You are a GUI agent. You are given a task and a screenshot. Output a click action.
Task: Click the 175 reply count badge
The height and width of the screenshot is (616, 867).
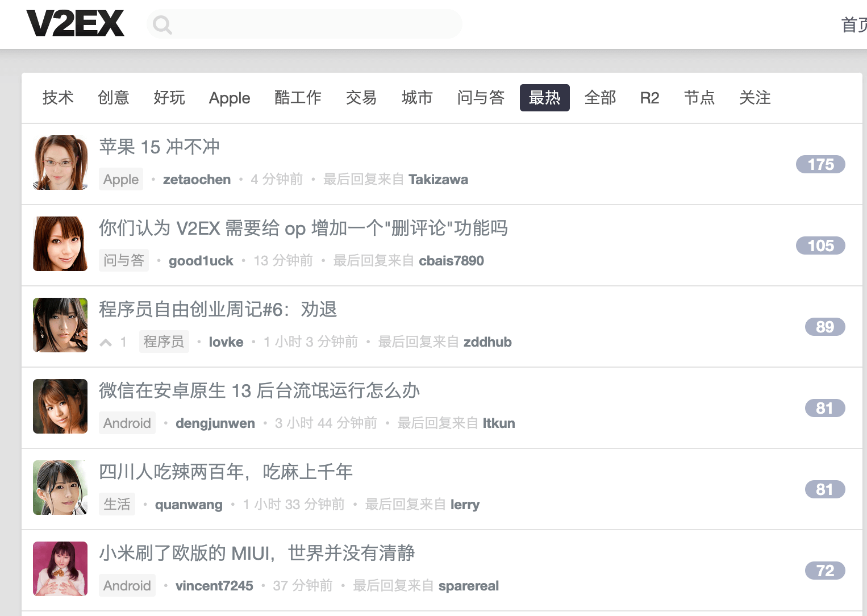tap(820, 164)
